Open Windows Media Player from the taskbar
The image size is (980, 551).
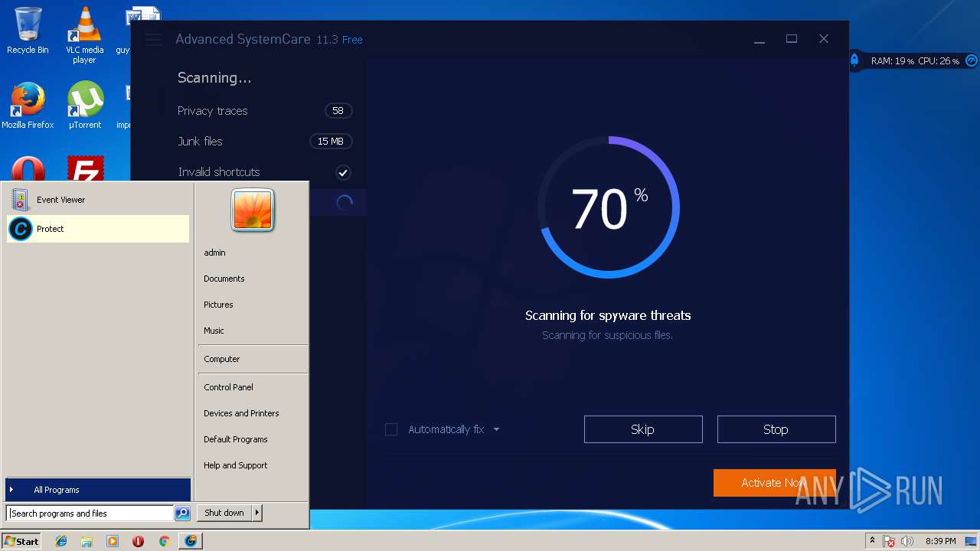pos(113,541)
